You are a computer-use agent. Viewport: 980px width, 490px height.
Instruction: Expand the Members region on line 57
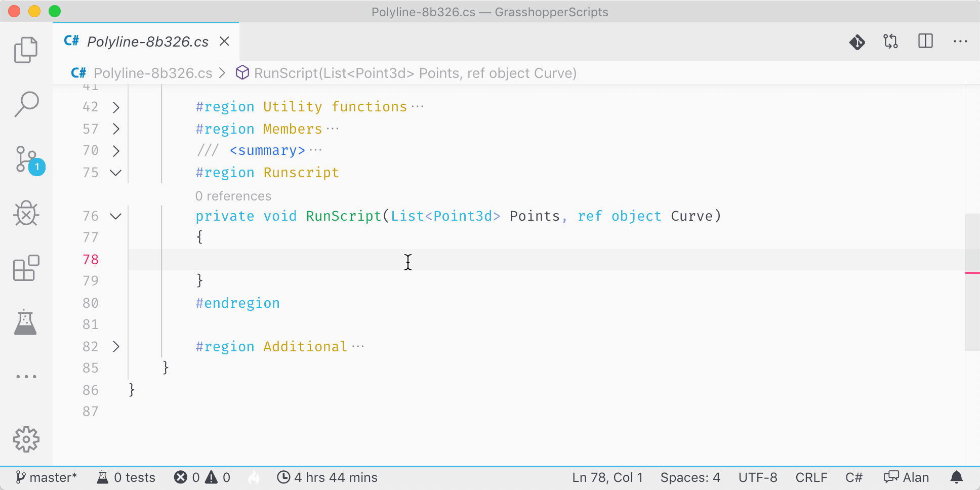pyautogui.click(x=116, y=129)
